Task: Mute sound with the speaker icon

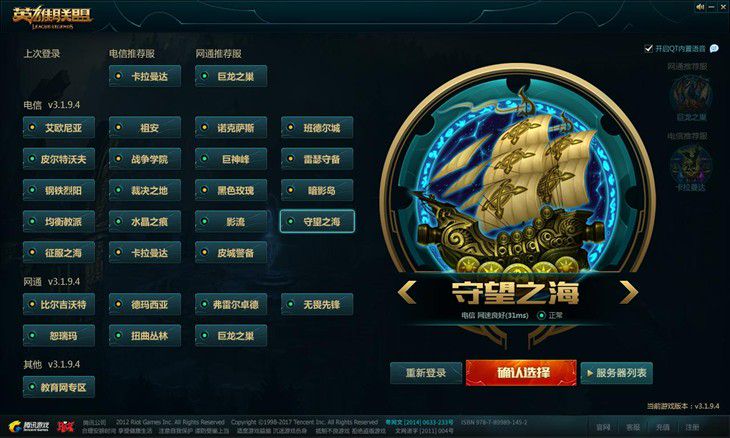Action: point(700,7)
